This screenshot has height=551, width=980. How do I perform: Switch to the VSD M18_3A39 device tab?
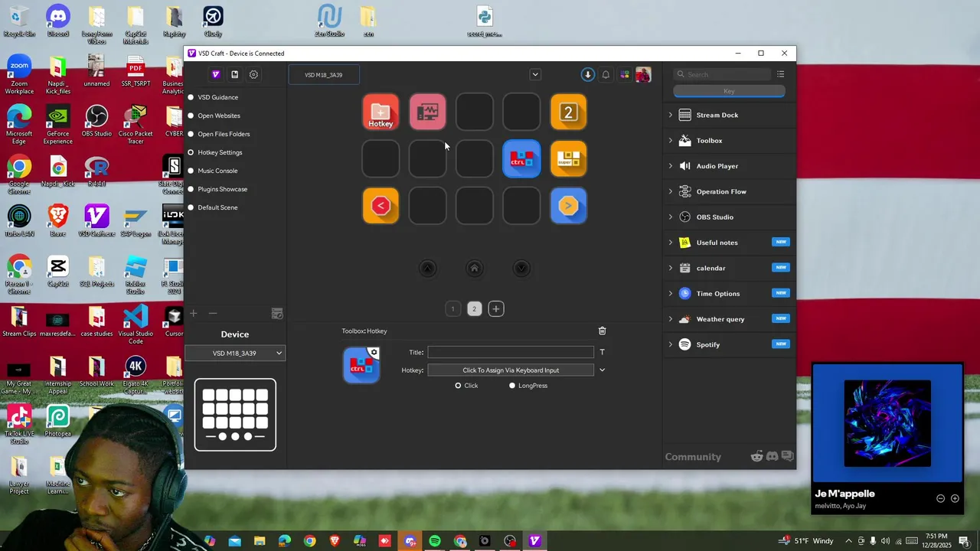[x=323, y=75]
